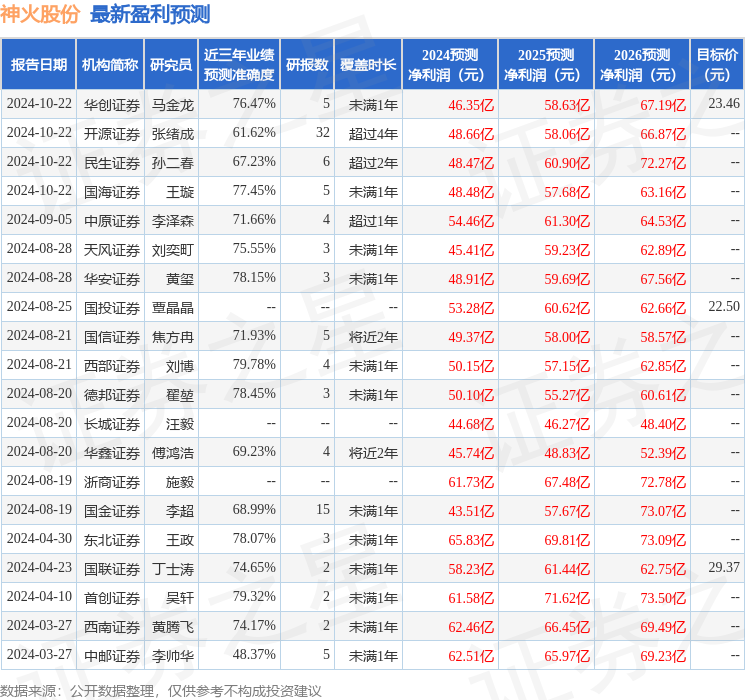The height and width of the screenshot is (700, 745).
Task: Click the 目标价(元) column header
Action: tap(717, 64)
